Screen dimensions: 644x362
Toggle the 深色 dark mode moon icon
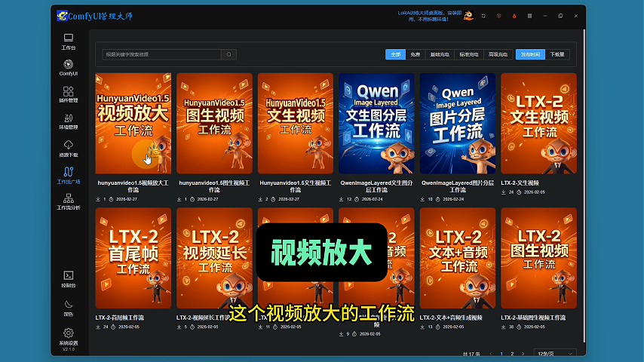68,308
